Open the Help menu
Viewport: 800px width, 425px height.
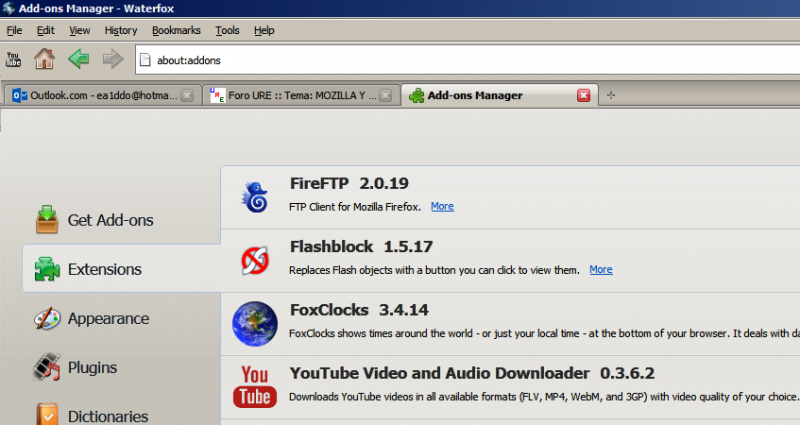click(x=264, y=31)
